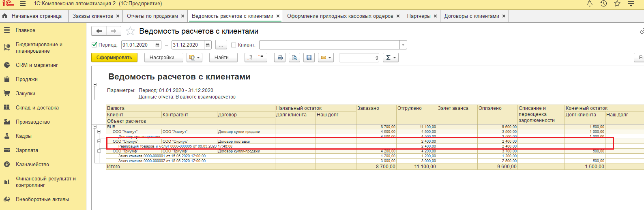Open print preview with the magnifier icon
This screenshot has height=210, width=644.
(x=294, y=58)
